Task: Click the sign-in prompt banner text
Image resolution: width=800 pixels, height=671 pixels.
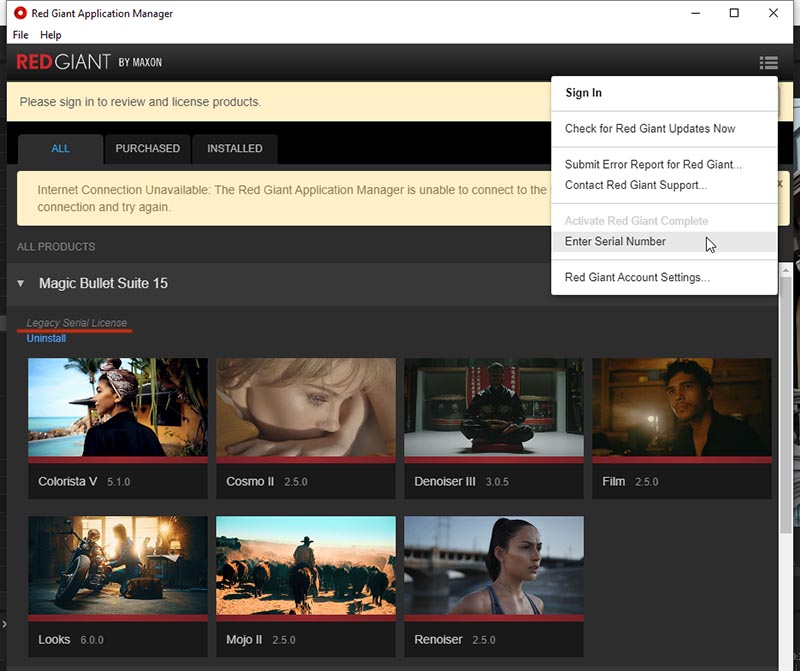Action: (140, 102)
